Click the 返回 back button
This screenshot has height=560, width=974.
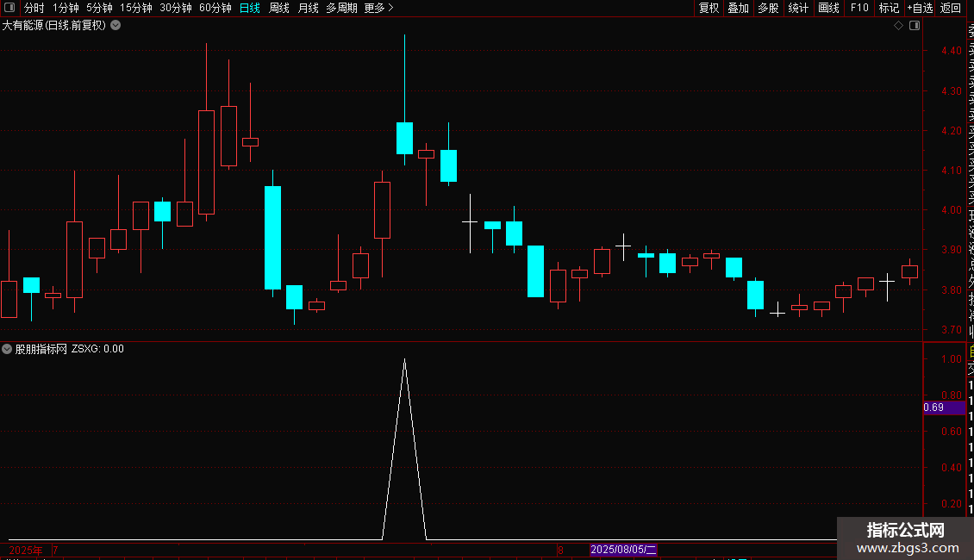(951, 8)
